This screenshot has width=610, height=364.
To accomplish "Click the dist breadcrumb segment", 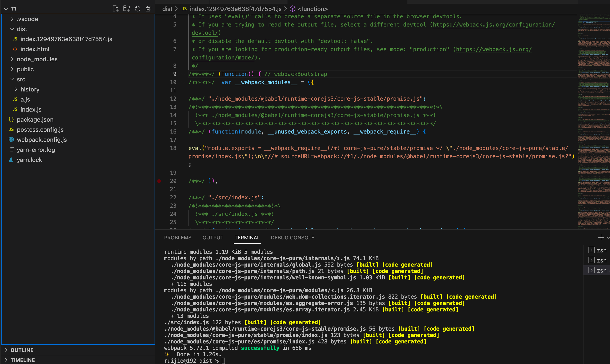I will click(167, 9).
